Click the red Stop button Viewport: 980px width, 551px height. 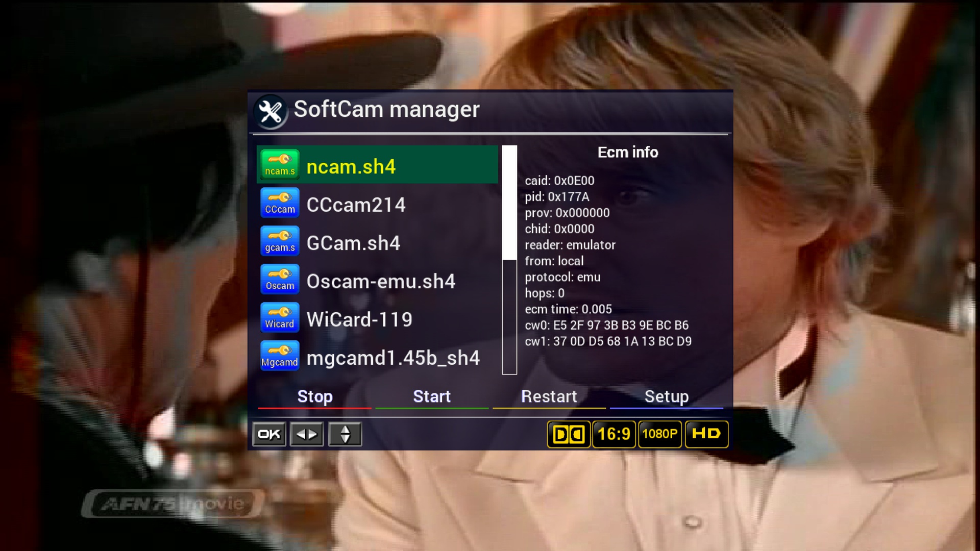point(315,397)
